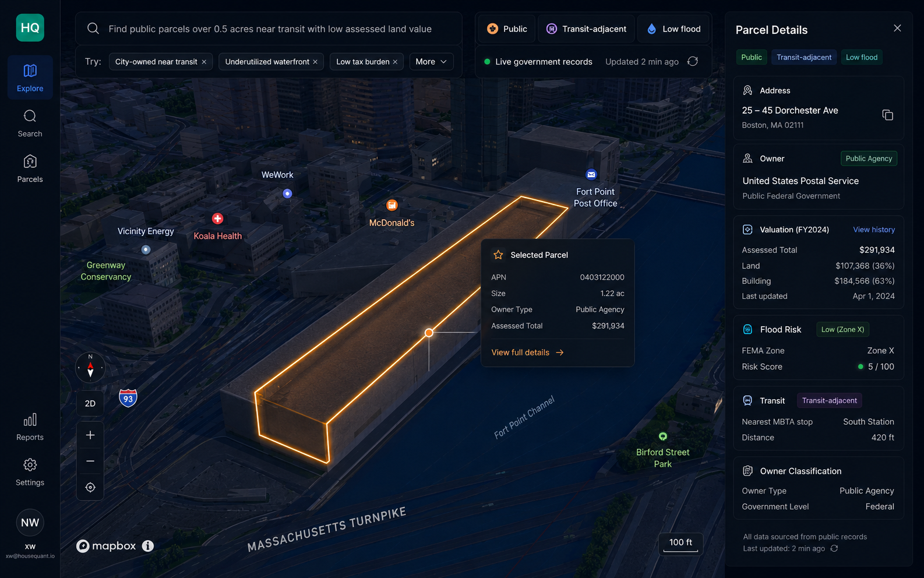Click the Low flood tag in details header

[x=862, y=57]
